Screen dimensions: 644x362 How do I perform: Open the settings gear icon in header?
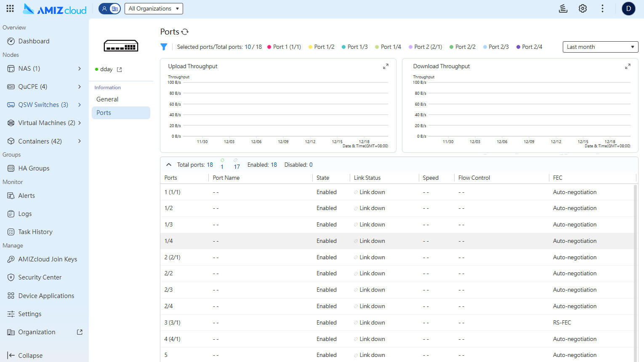(583, 8)
